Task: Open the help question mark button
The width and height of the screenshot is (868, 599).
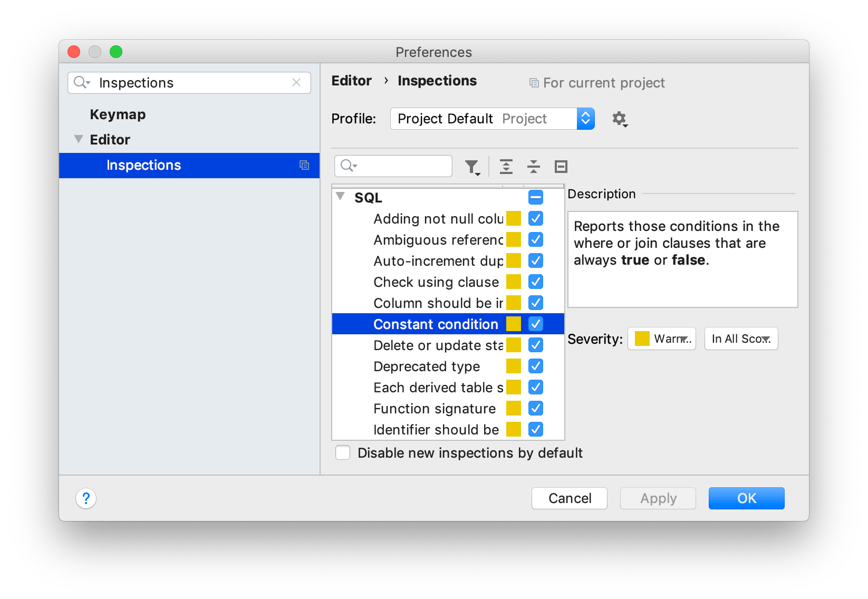Action: click(86, 498)
